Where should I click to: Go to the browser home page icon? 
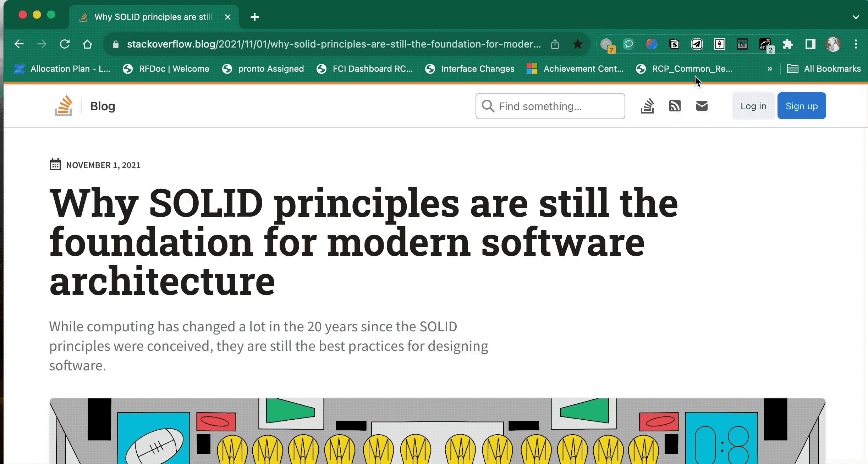point(87,44)
